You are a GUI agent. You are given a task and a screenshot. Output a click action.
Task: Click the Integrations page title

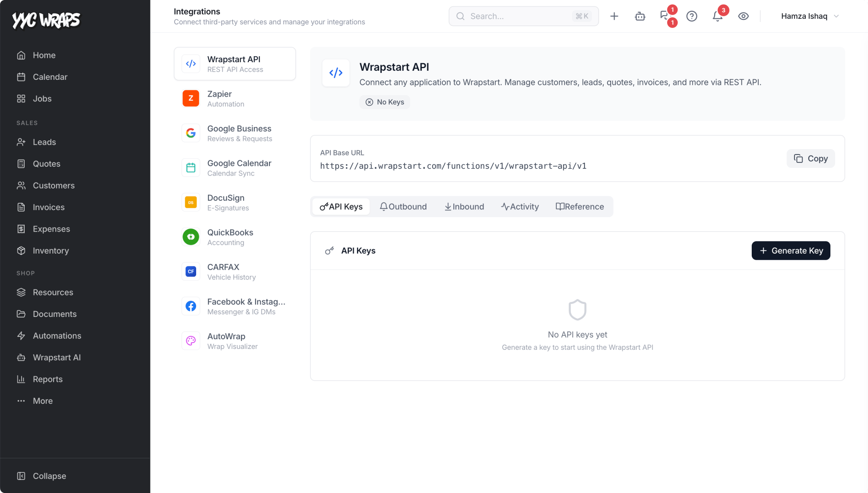tap(197, 11)
